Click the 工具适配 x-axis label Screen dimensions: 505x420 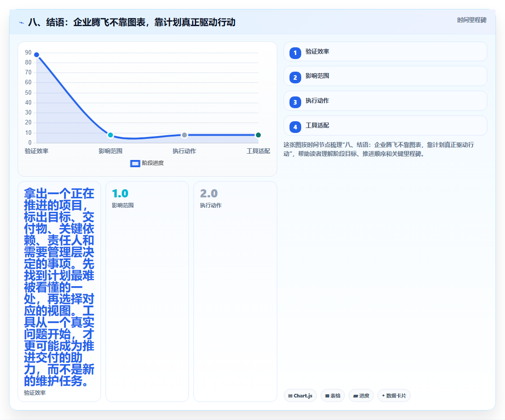click(258, 151)
